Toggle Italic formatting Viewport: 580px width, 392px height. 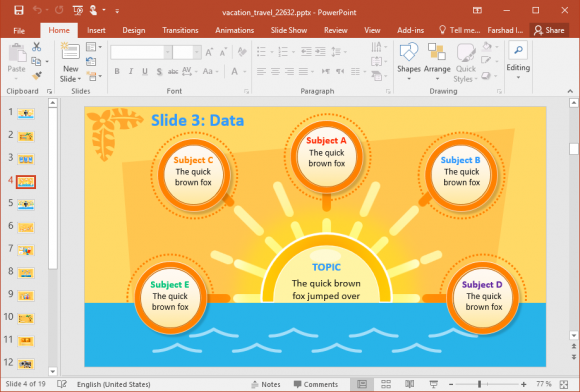(x=131, y=71)
